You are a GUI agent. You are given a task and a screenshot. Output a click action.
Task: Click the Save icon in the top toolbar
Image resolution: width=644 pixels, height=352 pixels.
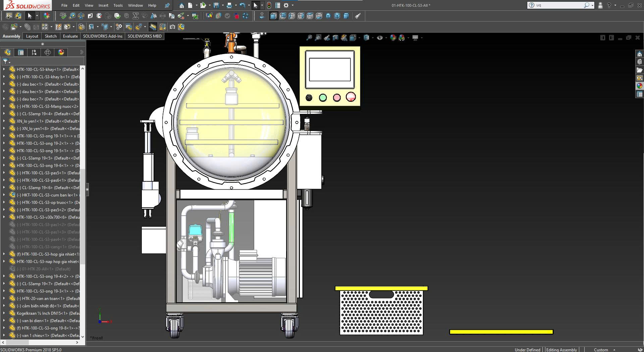tap(216, 5)
